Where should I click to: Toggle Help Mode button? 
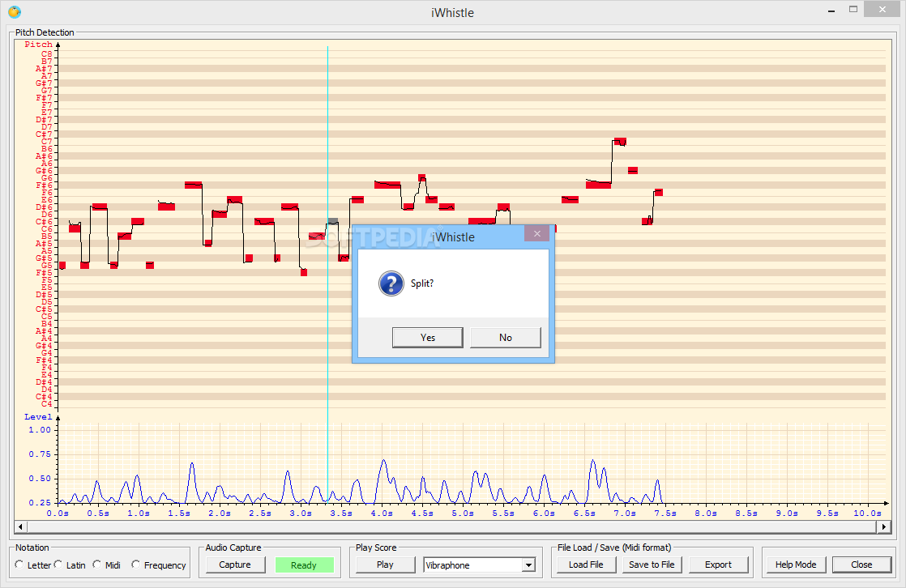pos(796,565)
